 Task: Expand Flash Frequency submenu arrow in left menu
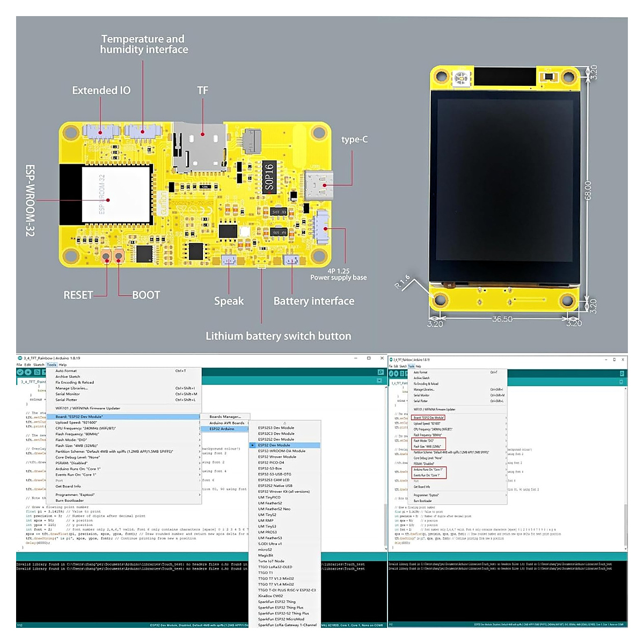point(200,434)
